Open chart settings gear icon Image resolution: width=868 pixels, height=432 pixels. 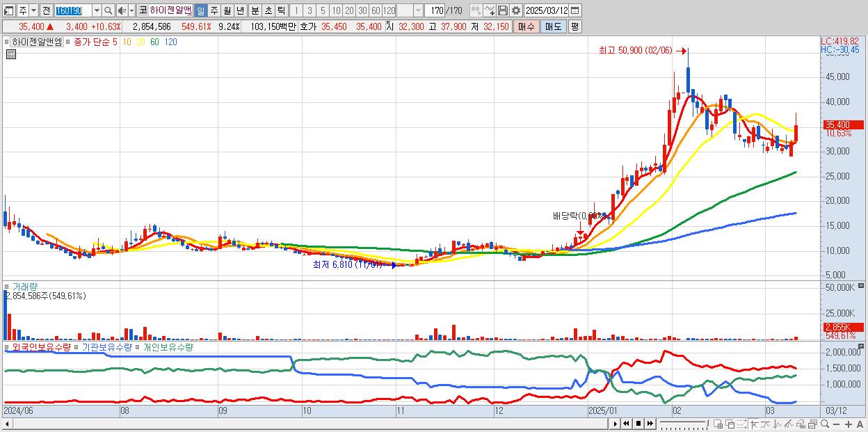[515, 10]
